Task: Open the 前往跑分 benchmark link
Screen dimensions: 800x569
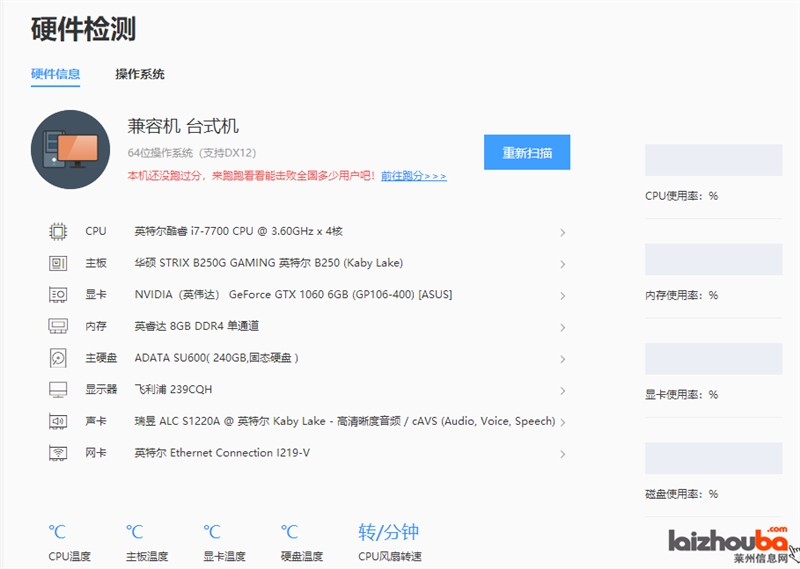Action: click(x=413, y=176)
